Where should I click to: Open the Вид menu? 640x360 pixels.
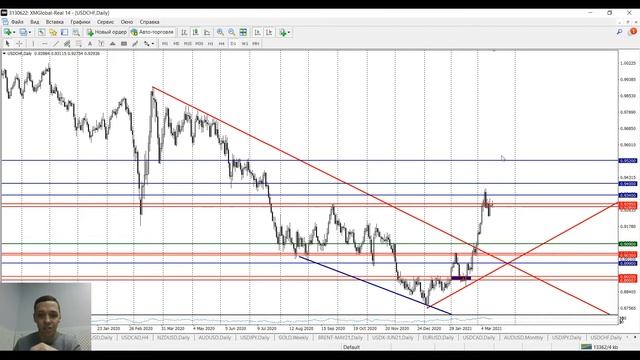click(x=35, y=22)
